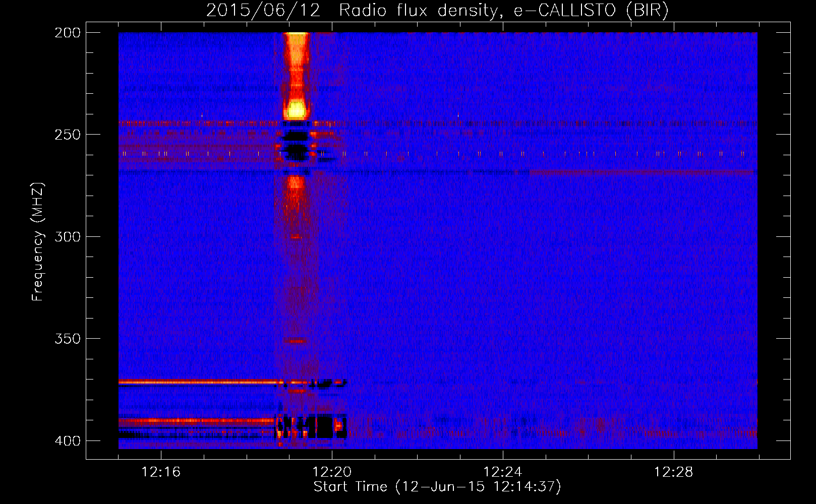The width and height of the screenshot is (816, 504).
Task: Click the 200 frequency tick label
Action: (x=68, y=33)
